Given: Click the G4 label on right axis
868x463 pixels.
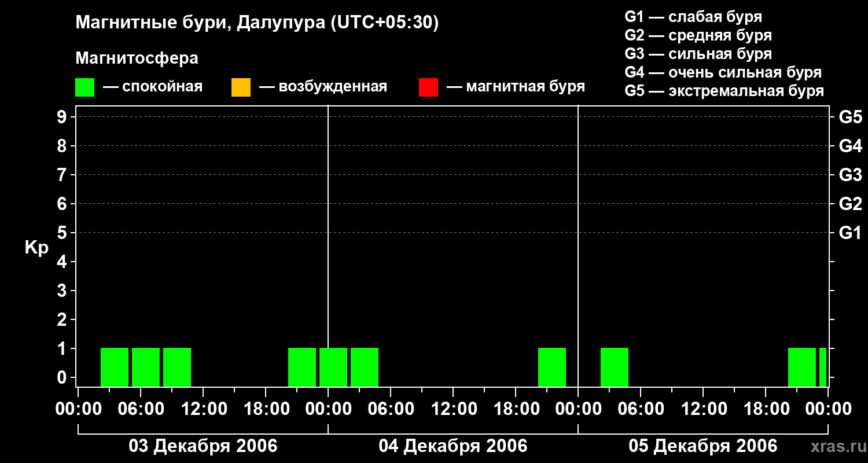Looking at the screenshot, I should [850, 146].
